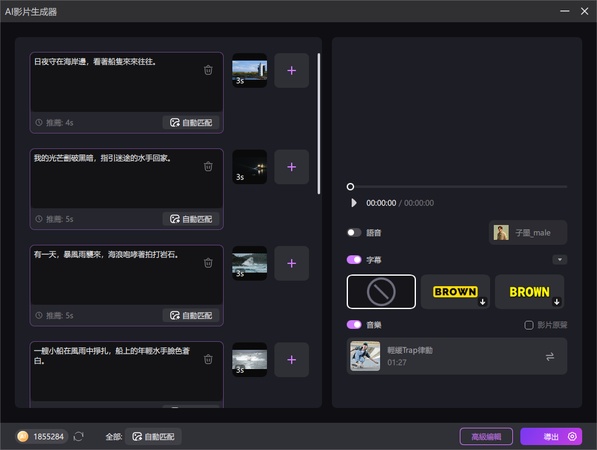Add media to the '日夜守在海岸邊' scene

pyautogui.click(x=292, y=70)
